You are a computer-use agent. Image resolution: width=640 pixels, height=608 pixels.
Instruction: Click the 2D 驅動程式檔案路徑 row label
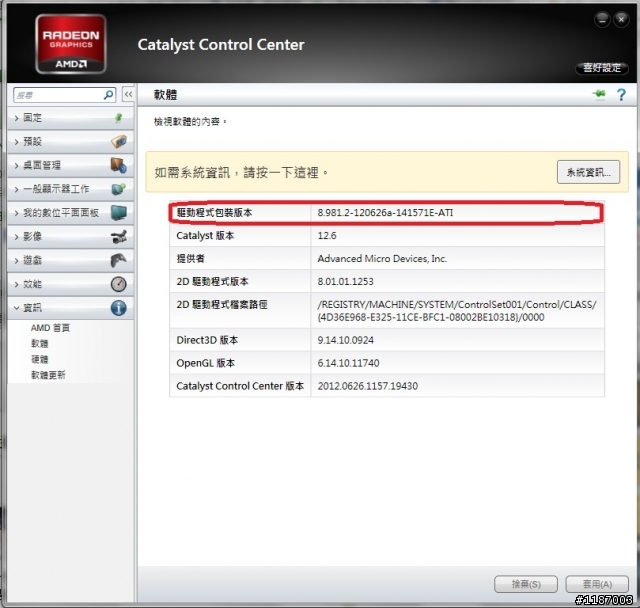pyautogui.click(x=222, y=304)
